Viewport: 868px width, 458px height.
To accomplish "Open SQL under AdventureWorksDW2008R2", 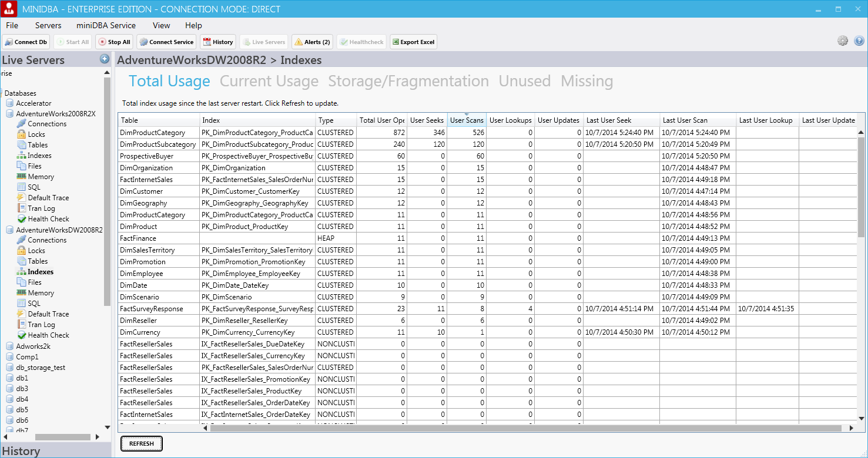I will pos(34,304).
